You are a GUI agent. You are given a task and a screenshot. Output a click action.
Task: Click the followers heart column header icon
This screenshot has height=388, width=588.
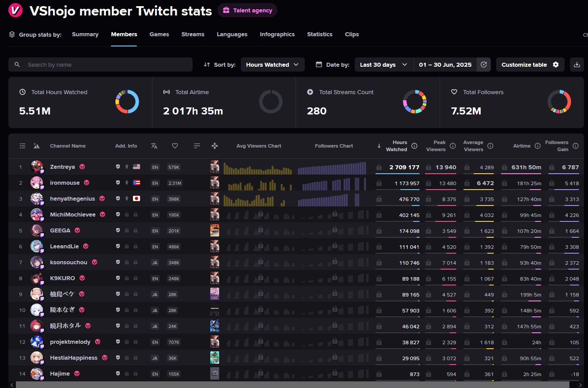point(175,146)
